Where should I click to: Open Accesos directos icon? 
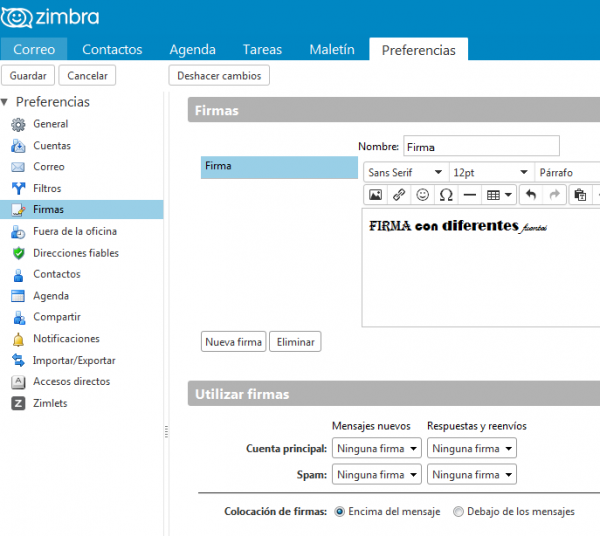(18, 382)
